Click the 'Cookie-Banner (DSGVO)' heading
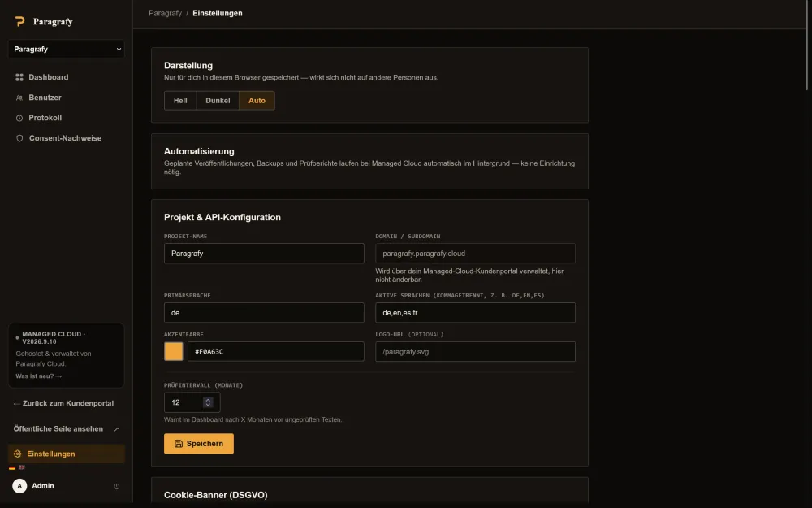The width and height of the screenshot is (812, 508). click(x=216, y=495)
